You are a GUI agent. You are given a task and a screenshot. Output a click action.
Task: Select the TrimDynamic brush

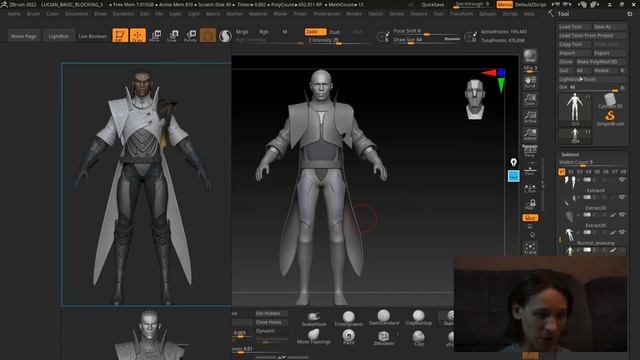point(348,318)
